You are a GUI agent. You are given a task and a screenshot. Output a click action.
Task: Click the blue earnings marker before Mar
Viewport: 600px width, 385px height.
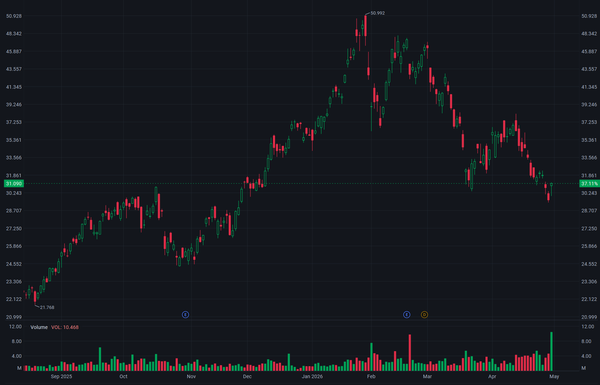tap(407, 315)
